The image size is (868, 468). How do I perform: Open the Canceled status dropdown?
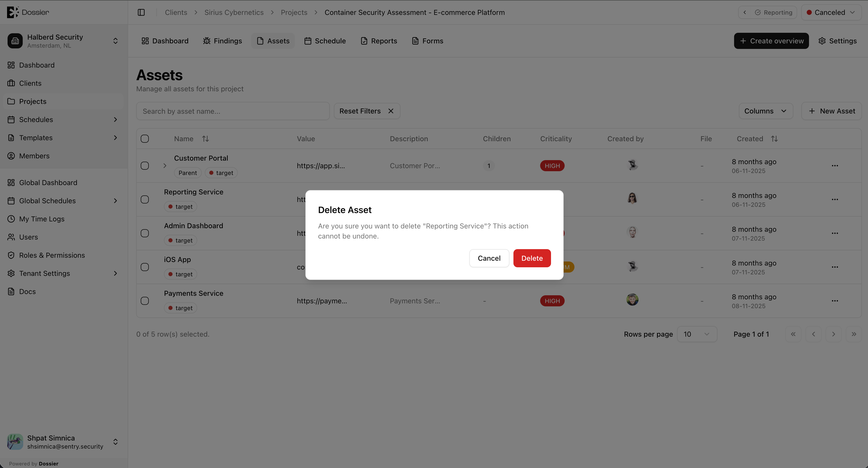(831, 12)
